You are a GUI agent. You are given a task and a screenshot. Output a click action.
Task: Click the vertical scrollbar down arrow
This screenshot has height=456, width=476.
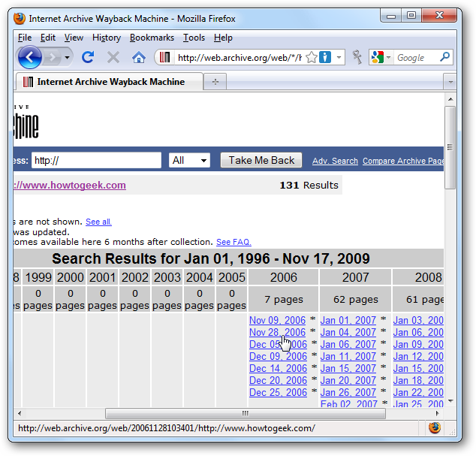click(x=450, y=401)
